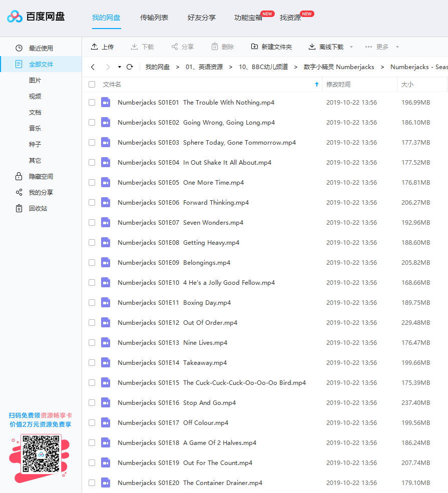Go back with the left arrow navigation icon
The width and height of the screenshot is (448, 493).
point(93,67)
